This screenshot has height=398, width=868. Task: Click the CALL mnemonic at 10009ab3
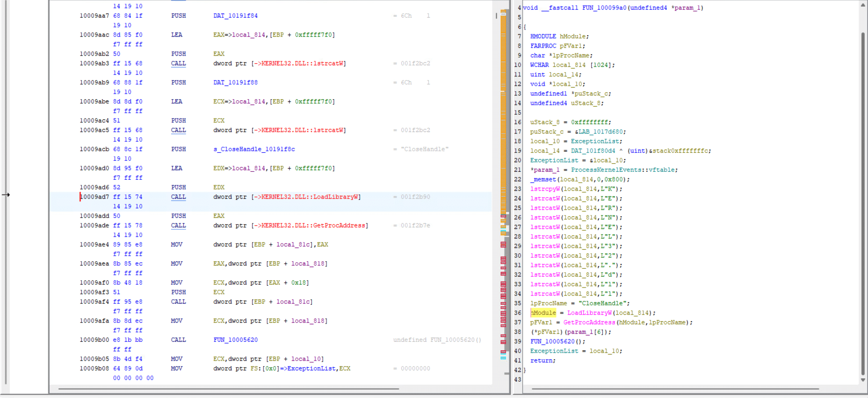pyautogui.click(x=179, y=64)
